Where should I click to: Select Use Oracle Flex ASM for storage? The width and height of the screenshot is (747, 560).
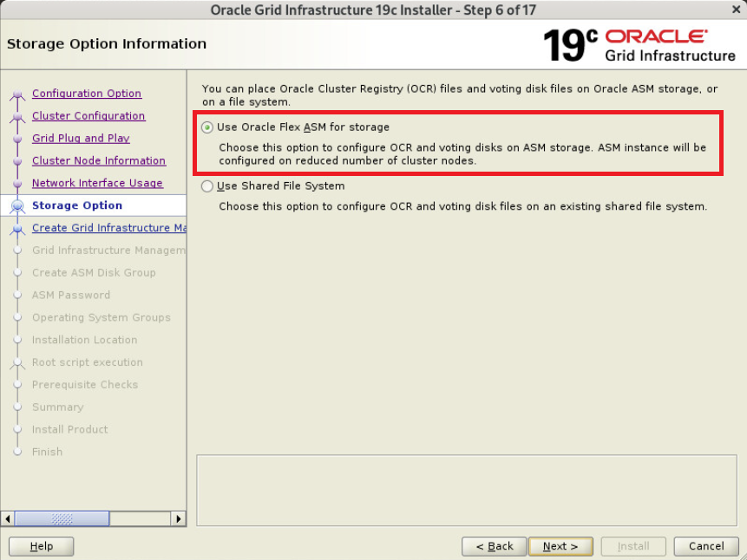[206, 127]
